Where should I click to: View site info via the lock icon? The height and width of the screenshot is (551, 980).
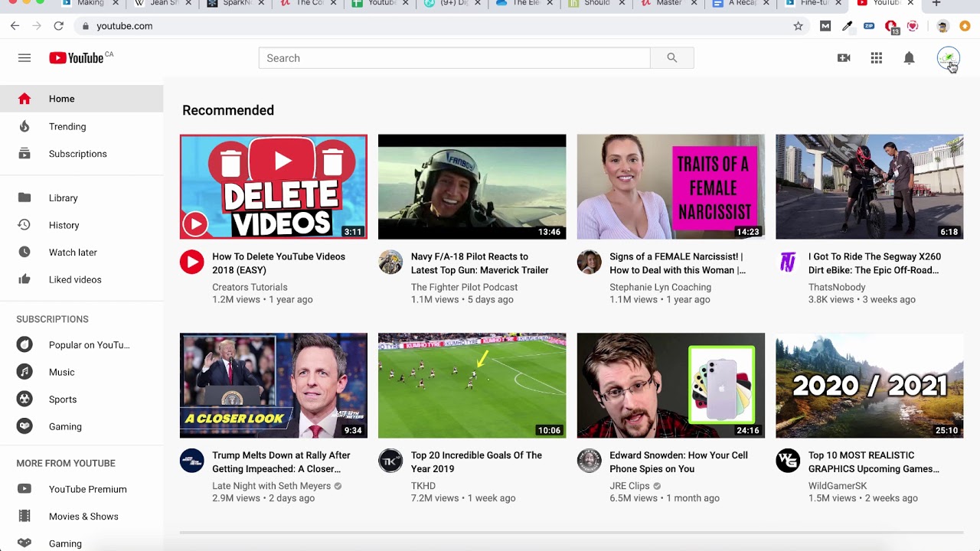(85, 26)
